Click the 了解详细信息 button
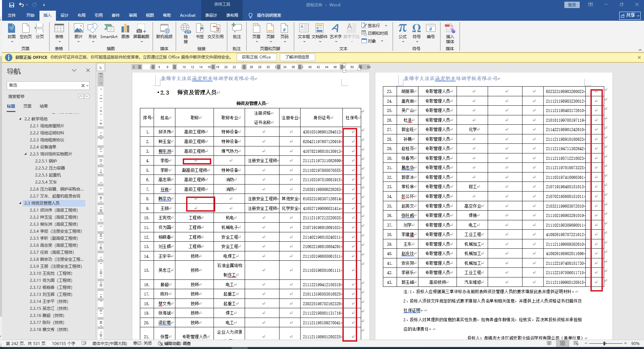The height and width of the screenshot is (349, 644). tap(297, 57)
